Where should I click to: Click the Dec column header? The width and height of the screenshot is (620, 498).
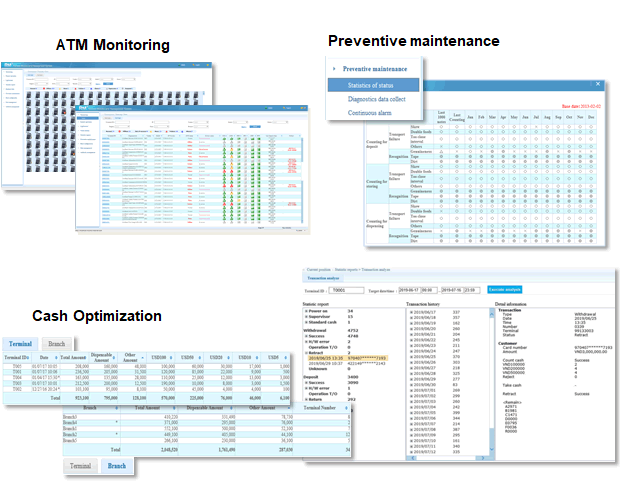pos(591,117)
